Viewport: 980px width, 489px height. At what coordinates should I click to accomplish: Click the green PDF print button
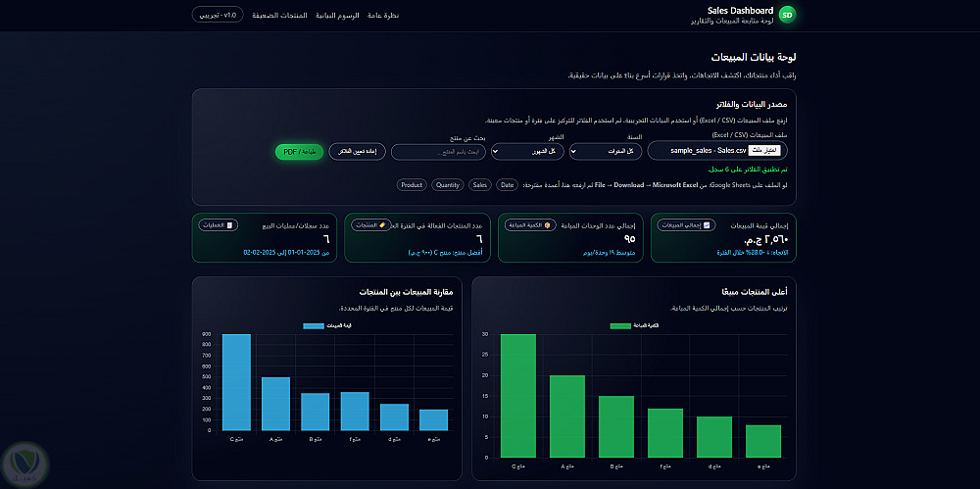(299, 152)
